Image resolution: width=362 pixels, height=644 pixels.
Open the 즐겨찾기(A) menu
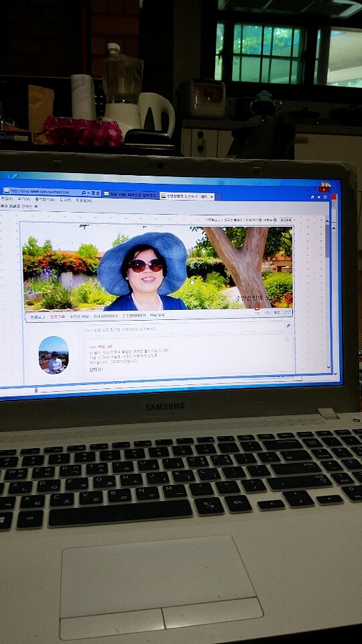pyautogui.click(x=45, y=200)
